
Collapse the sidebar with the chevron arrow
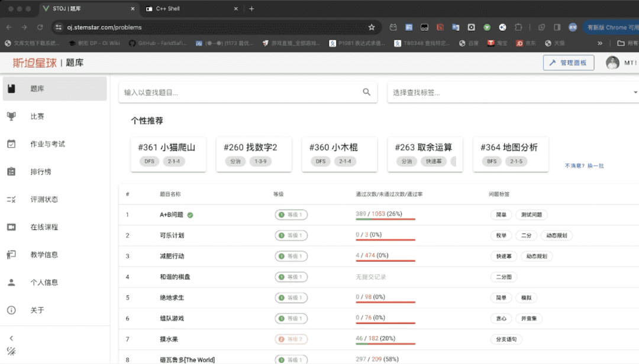11,338
